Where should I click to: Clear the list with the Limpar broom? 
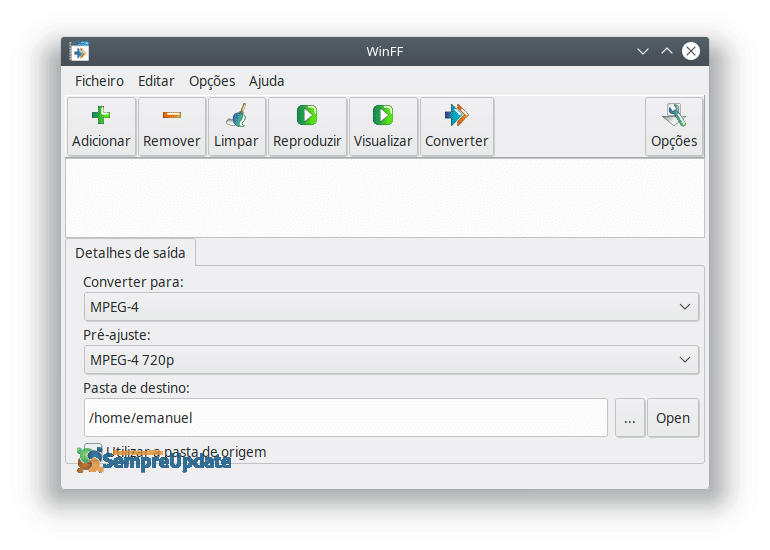[x=237, y=127]
